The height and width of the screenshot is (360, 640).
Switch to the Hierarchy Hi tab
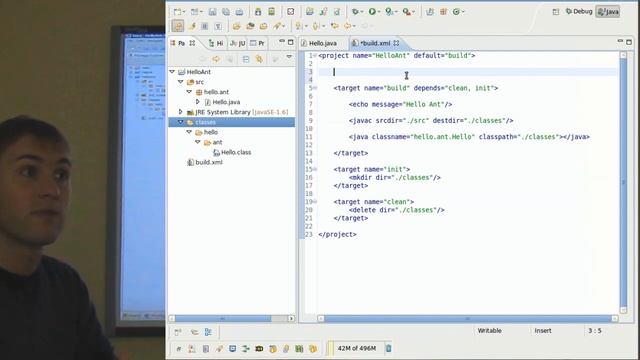tap(216, 43)
